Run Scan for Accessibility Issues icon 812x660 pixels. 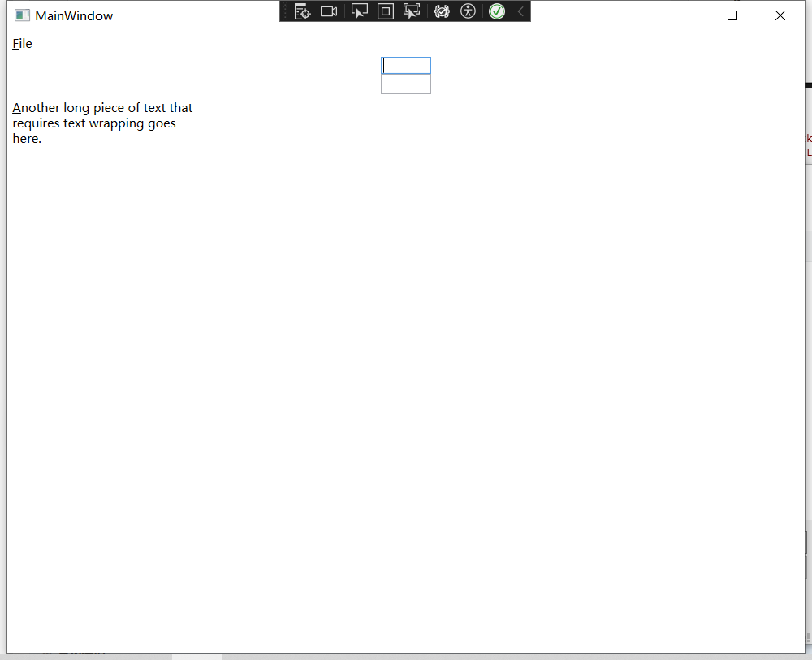(469, 11)
